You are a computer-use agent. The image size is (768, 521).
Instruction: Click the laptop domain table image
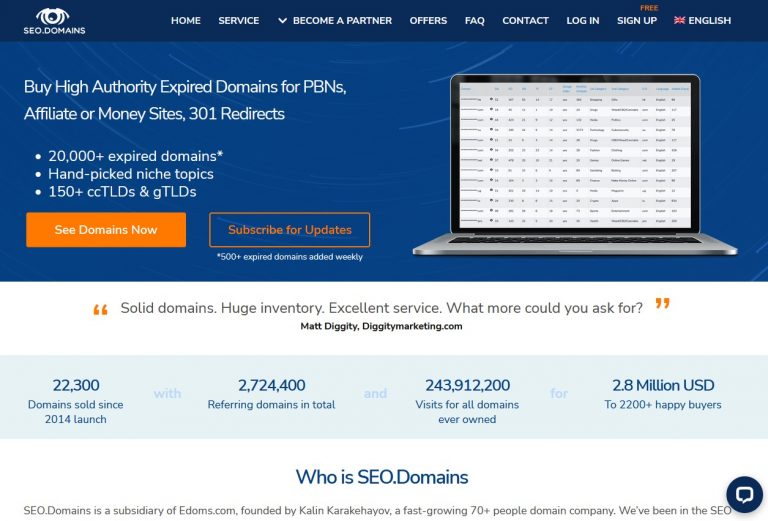(574, 165)
